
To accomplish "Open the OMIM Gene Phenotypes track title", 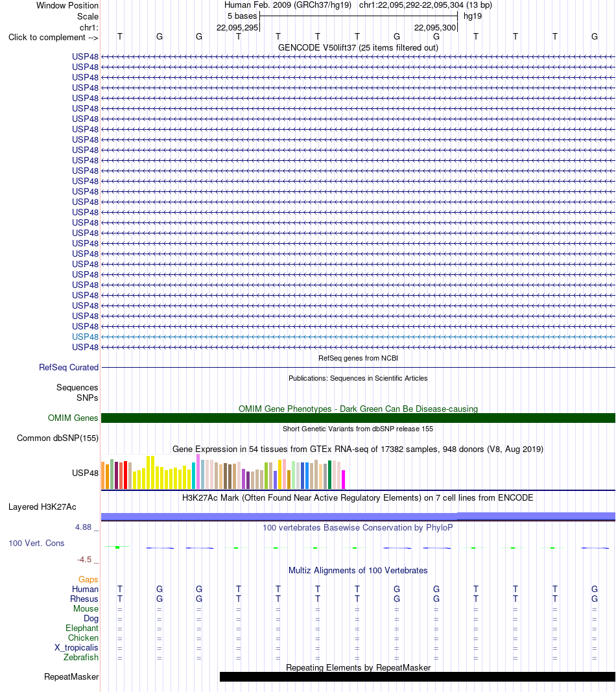I will 358,409.
